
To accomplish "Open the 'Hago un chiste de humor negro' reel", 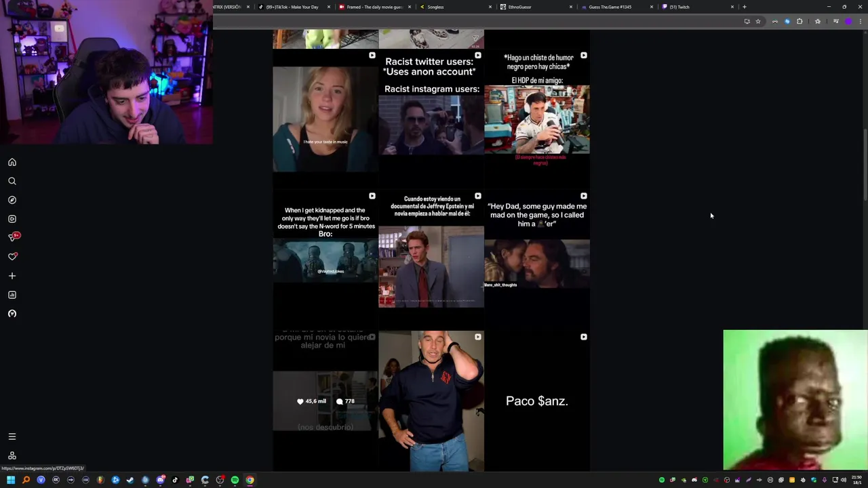I will point(537,119).
